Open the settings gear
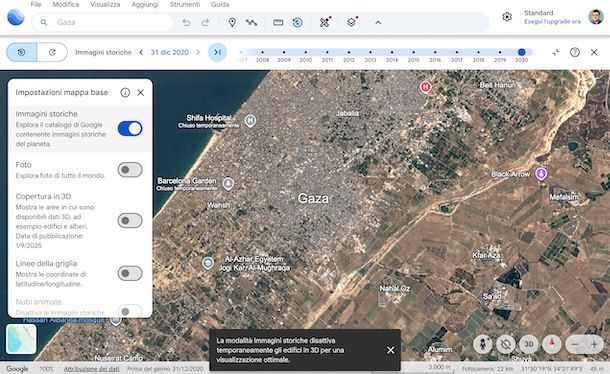Image resolution: width=610 pixels, height=374 pixels. tap(507, 17)
